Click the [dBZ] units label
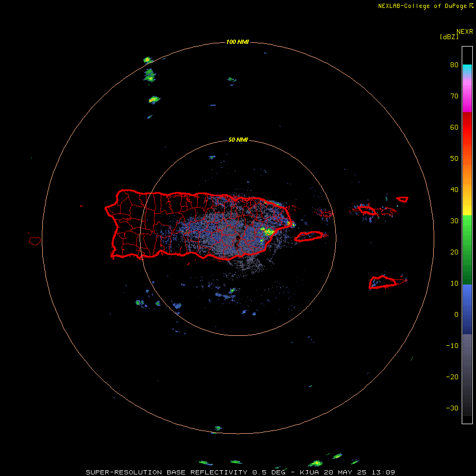476x476 pixels. [449, 37]
